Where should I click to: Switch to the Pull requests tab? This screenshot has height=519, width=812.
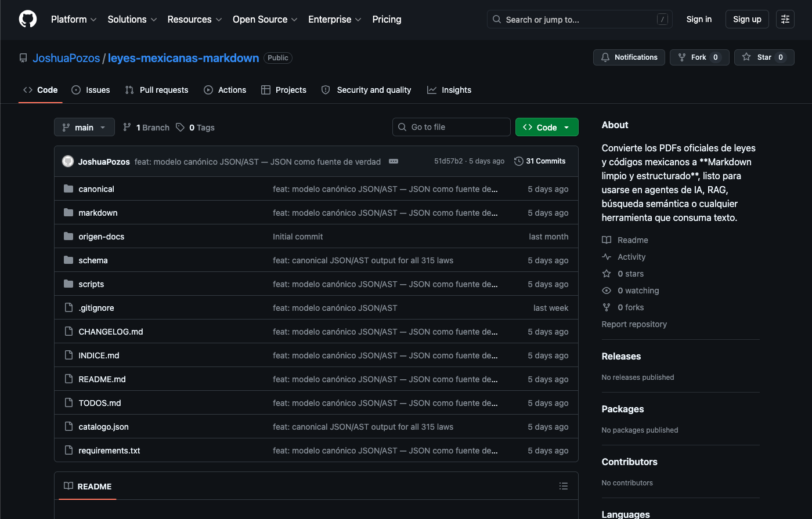tap(157, 90)
